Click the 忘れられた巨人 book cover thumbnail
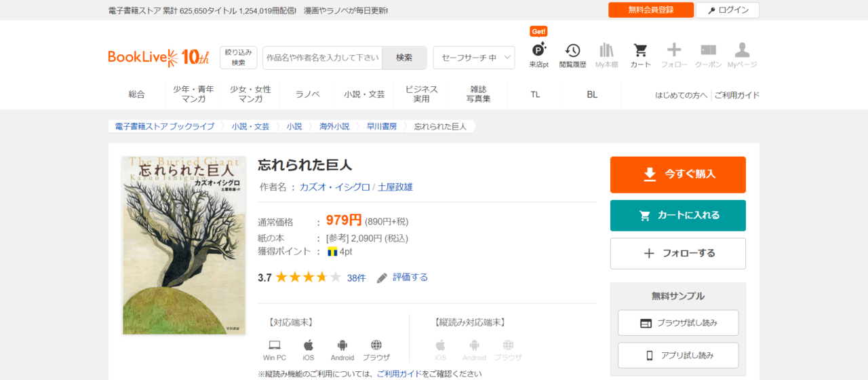868x380 pixels. [x=183, y=245]
